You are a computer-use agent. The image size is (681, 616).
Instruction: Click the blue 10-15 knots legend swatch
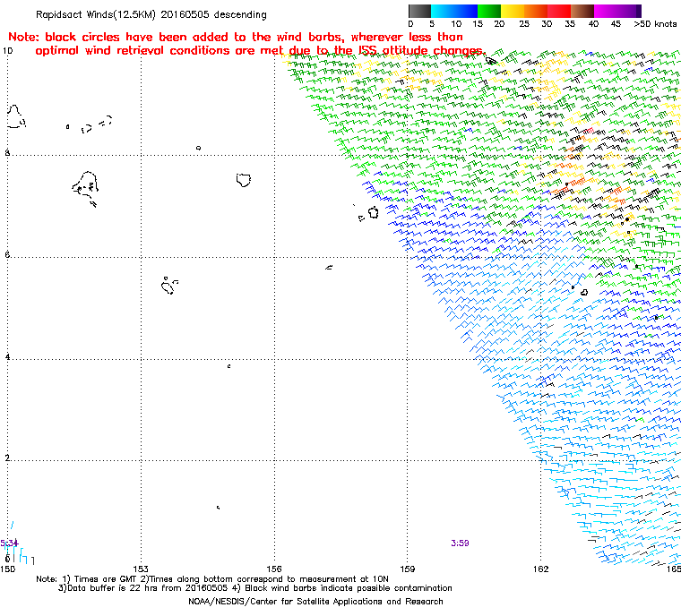coord(466,11)
